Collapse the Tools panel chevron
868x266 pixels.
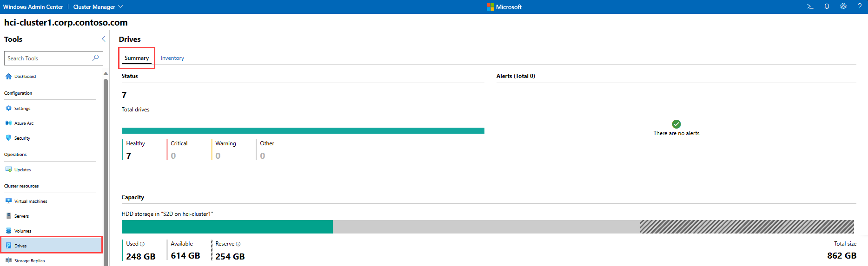(104, 39)
